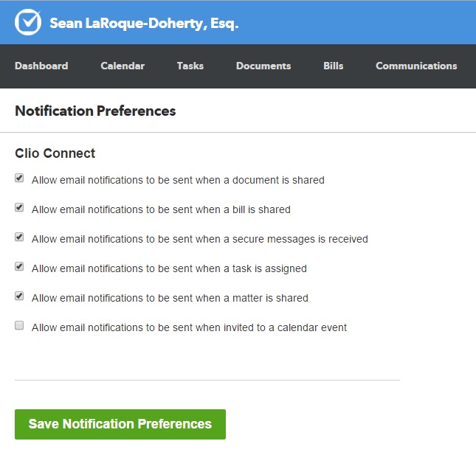Turn off the matter is shared checkbox
Viewport: 476px width, 455px height.
click(x=19, y=296)
